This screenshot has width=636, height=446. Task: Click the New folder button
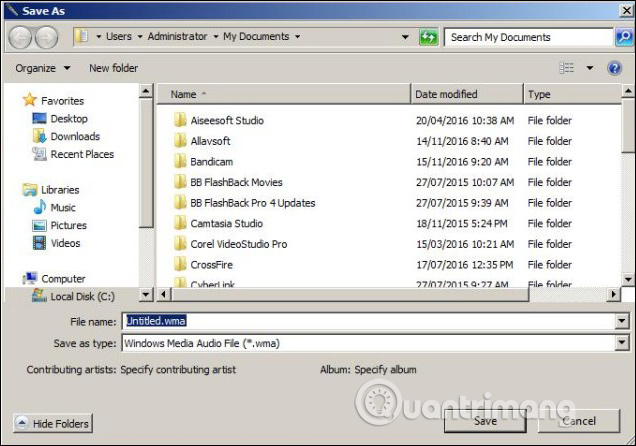pos(114,68)
